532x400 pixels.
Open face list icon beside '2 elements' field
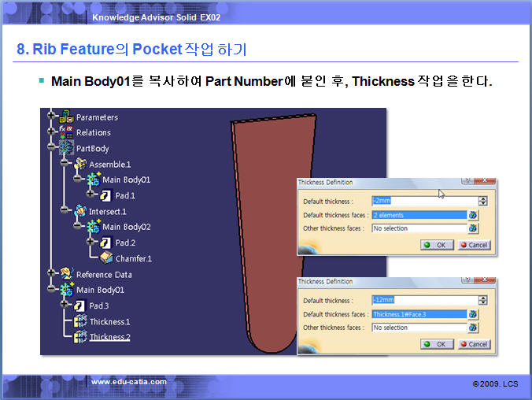point(473,215)
